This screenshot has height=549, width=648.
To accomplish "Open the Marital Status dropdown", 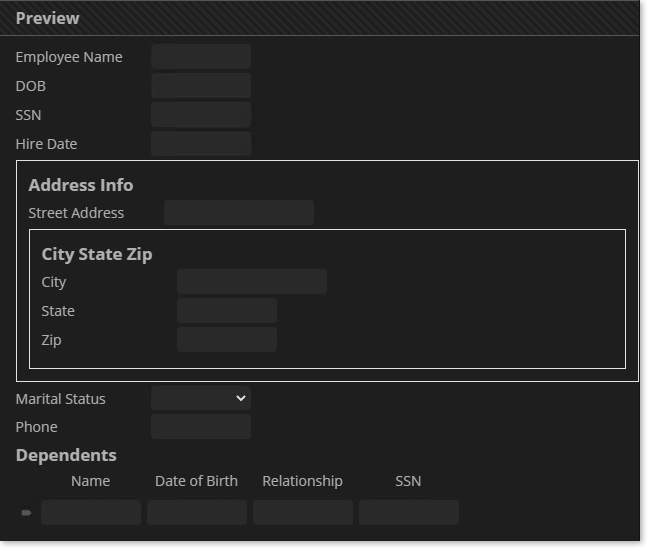I will click(x=201, y=398).
